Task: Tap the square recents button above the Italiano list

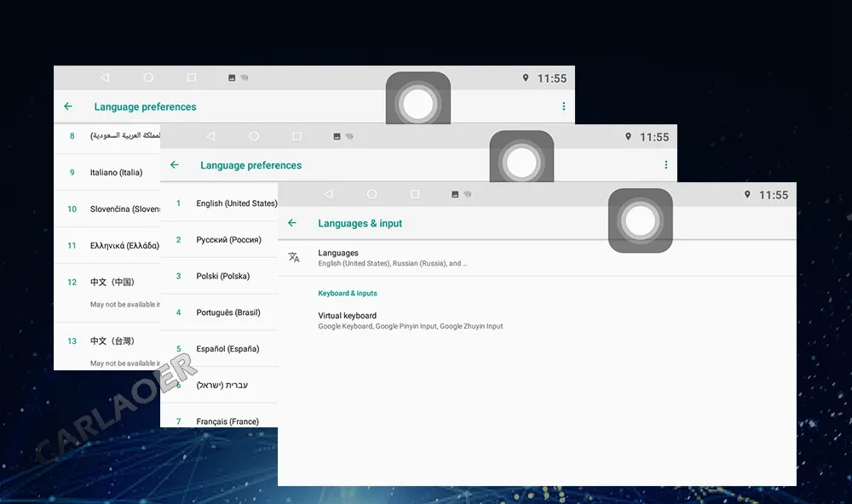Action: tap(192, 77)
